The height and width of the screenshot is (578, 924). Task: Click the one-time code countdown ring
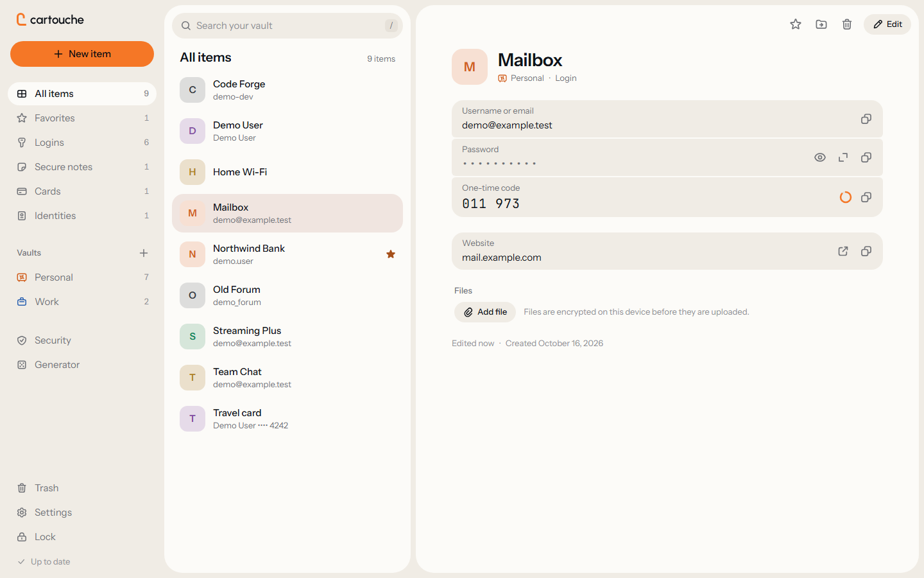click(846, 197)
